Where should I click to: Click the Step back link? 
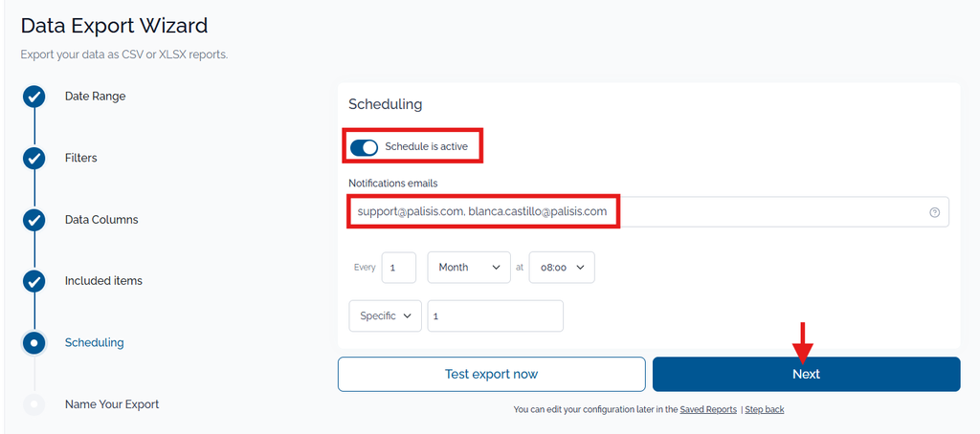tap(765, 410)
